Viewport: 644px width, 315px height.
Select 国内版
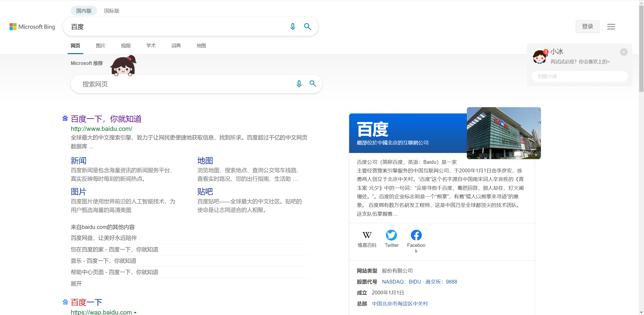point(84,11)
